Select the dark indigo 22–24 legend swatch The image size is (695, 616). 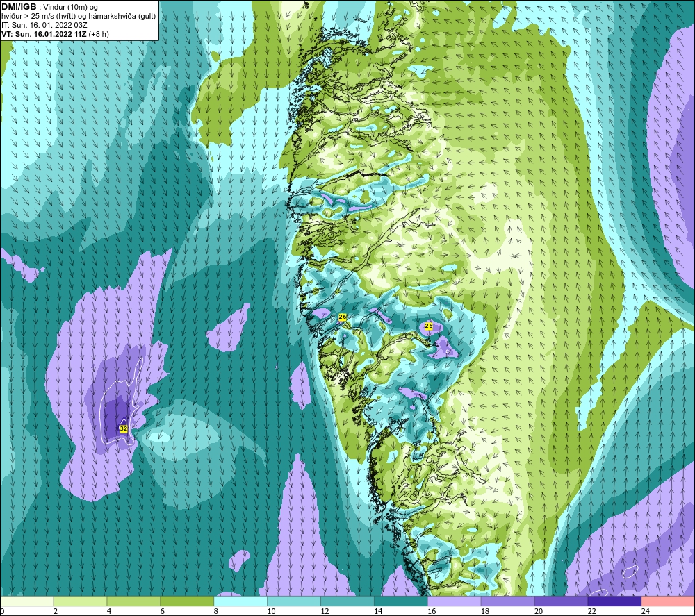coord(615,601)
